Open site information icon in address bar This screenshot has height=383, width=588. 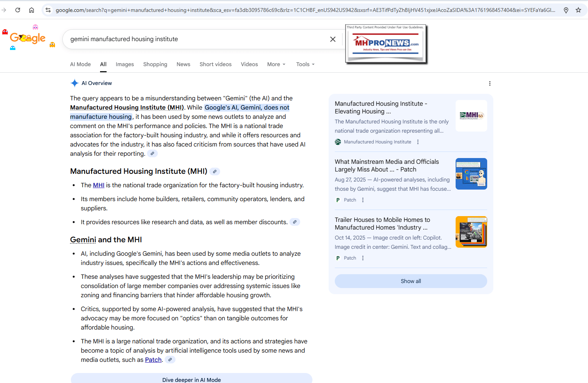(48, 10)
